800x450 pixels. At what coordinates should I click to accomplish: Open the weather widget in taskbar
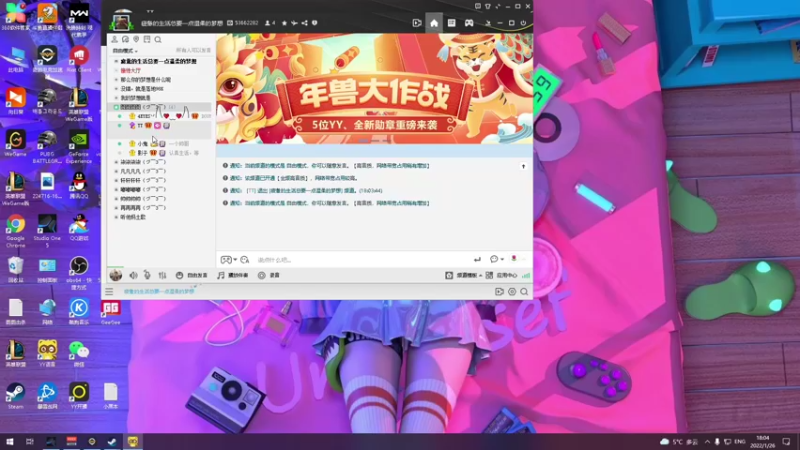click(679, 442)
